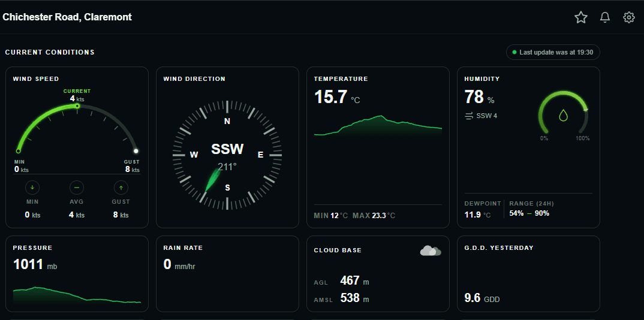Click the MAX 23.3 °C temperature label
Viewport: 644px width, 320px height.
coord(374,216)
